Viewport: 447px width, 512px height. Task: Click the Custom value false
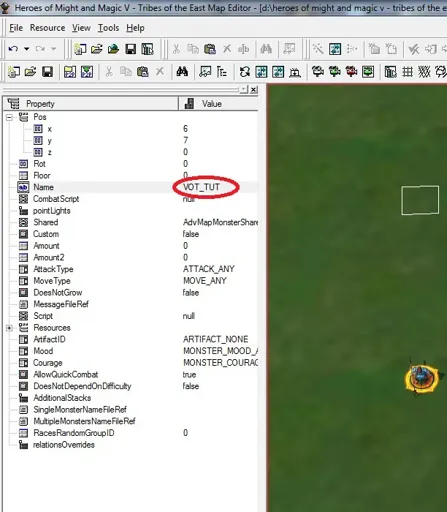click(191, 234)
